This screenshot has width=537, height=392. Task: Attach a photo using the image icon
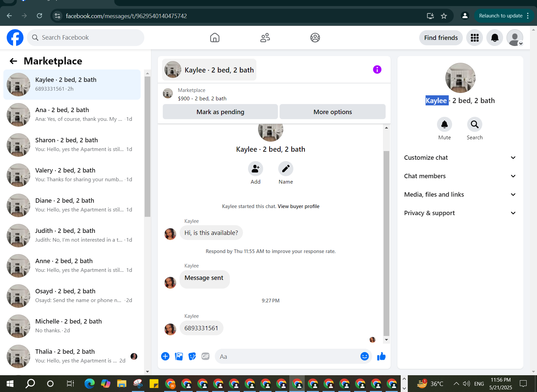[x=179, y=356]
